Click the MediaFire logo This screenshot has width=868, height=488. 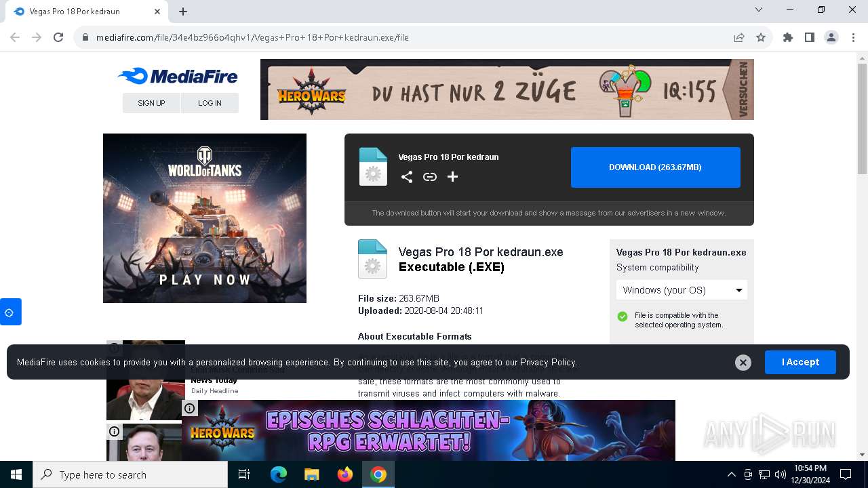point(178,76)
